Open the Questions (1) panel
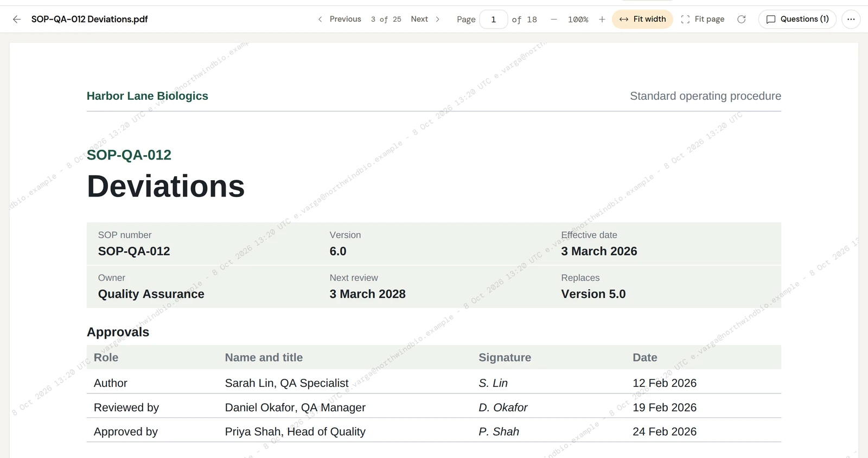Image resolution: width=868 pixels, height=458 pixels. [797, 19]
